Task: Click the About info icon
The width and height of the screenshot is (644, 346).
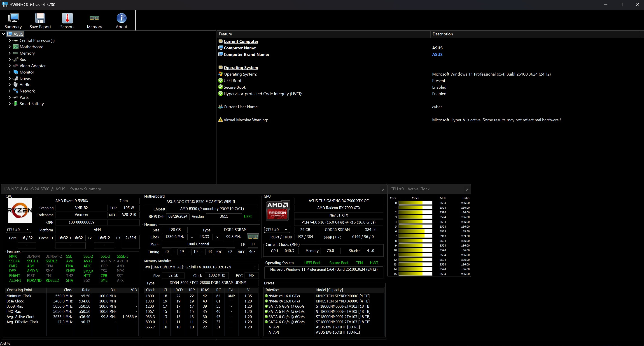Action: pyautogui.click(x=121, y=18)
